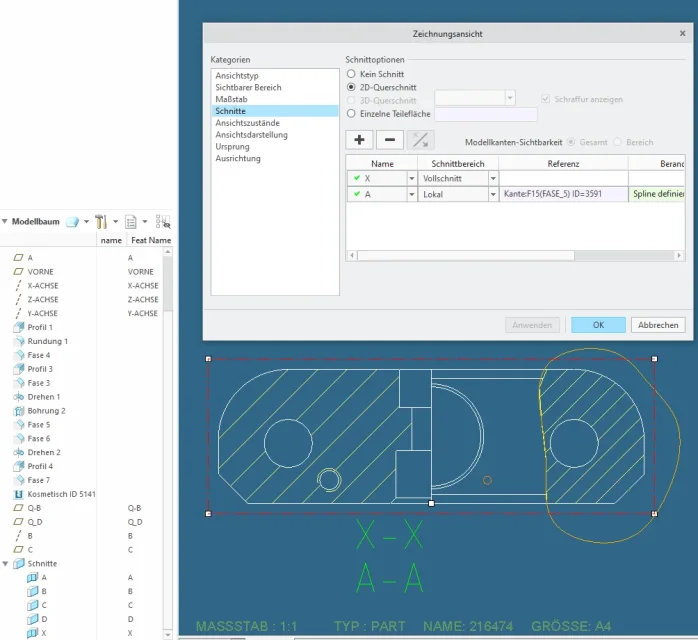Viewport: 698px width, 640px height.
Task: Open the Ansichtsdarstellung category
Action: click(252, 135)
